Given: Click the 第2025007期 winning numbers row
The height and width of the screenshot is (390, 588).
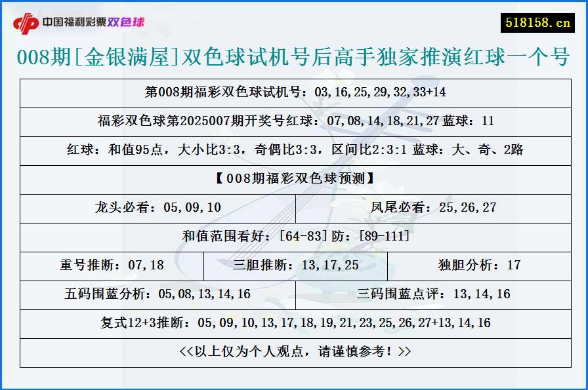Looking at the screenshot, I should pos(294,121).
